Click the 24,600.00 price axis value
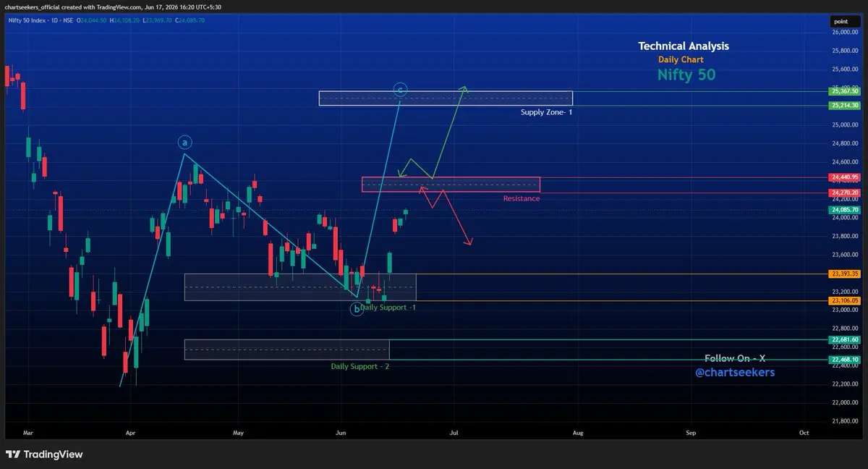 [845, 162]
